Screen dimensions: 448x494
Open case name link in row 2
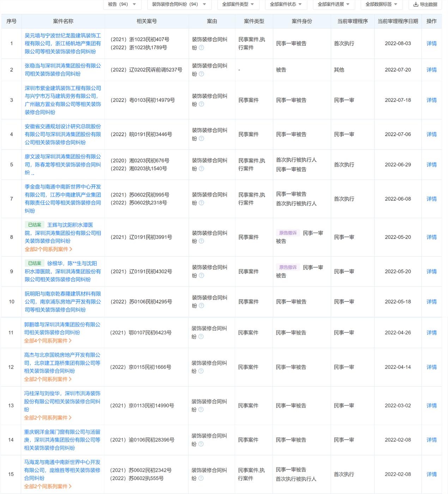click(63, 70)
